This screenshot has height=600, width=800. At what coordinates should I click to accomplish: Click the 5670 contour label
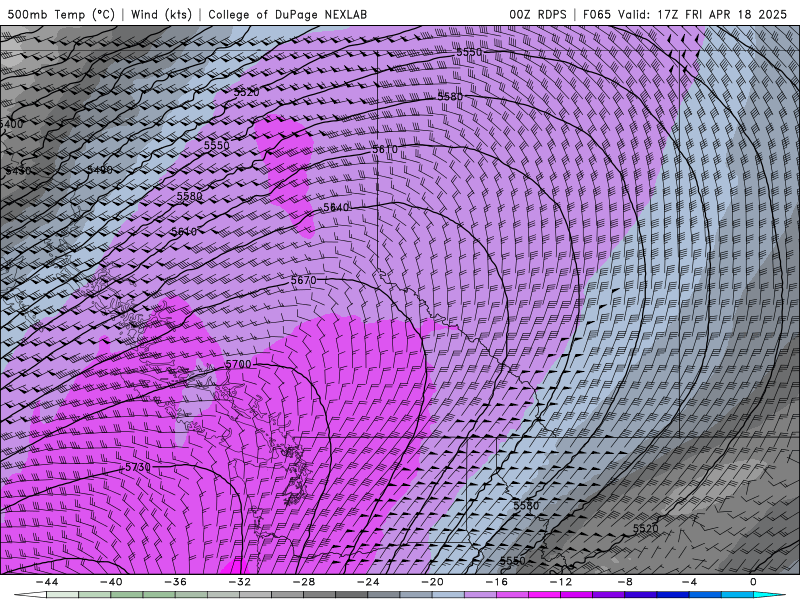coord(304,280)
